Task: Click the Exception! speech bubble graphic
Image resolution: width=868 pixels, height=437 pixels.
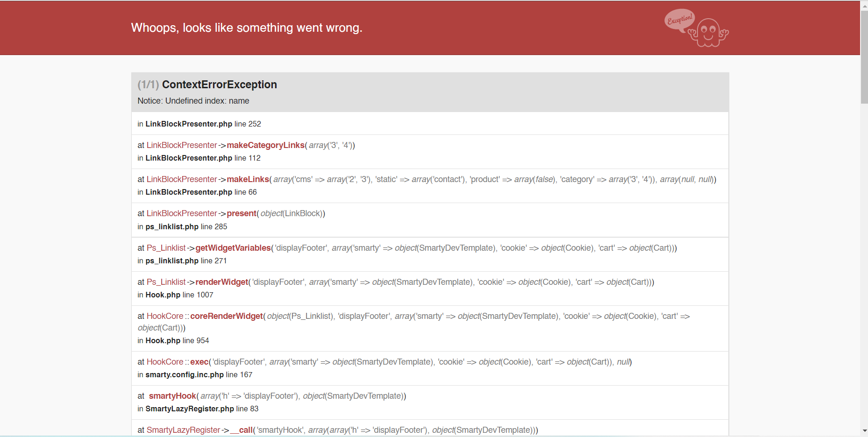Action: tap(680, 20)
